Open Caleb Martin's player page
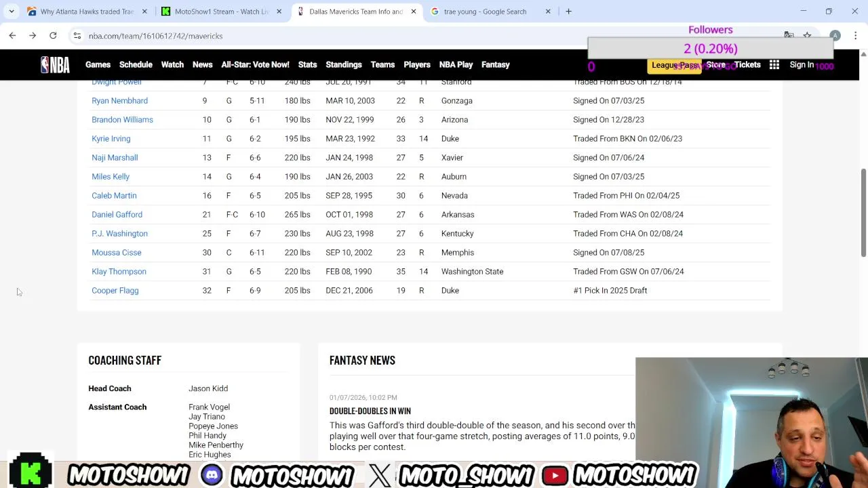The image size is (868, 488). (114, 195)
